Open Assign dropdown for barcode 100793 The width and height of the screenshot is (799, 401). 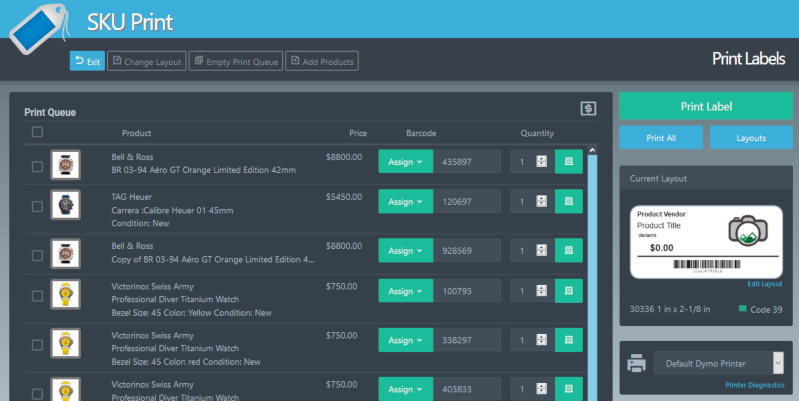click(406, 291)
